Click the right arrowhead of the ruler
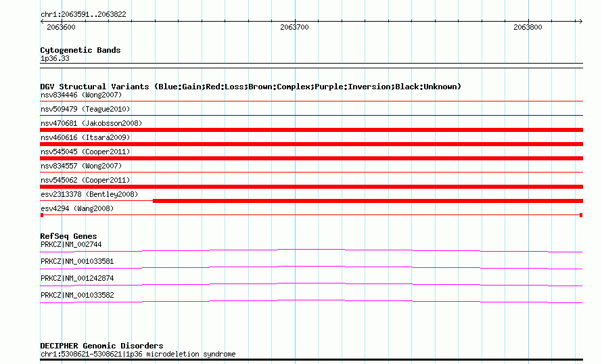Image resolution: width=602 pixels, height=364 pixels. tap(580, 22)
